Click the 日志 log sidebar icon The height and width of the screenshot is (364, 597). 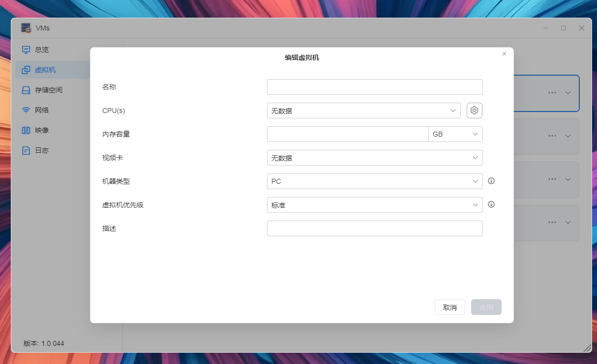point(26,150)
